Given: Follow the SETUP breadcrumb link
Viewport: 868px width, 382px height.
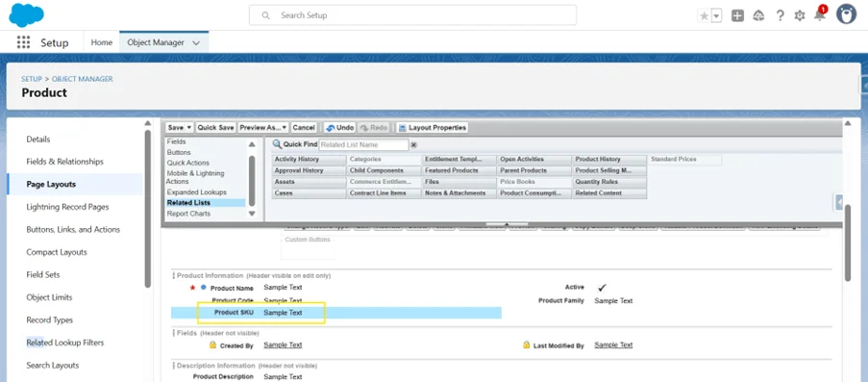Looking at the screenshot, I should tap(32, 79).
